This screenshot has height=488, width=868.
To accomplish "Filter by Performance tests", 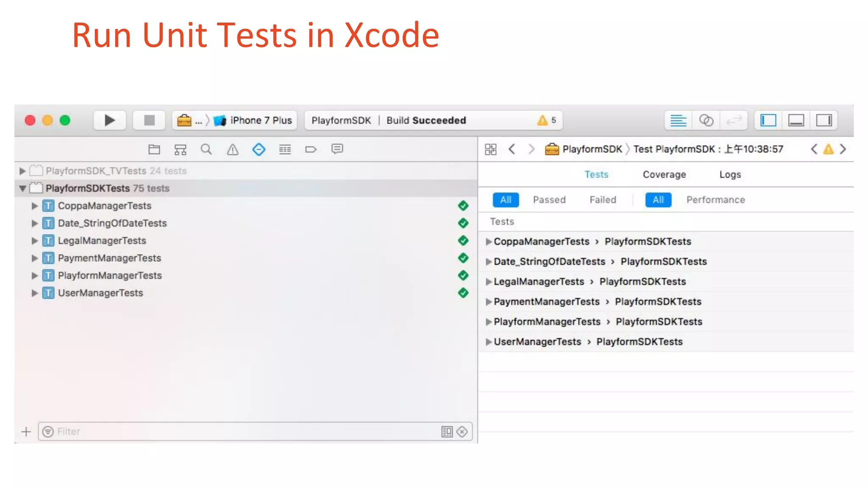I will tap(715, 200).
